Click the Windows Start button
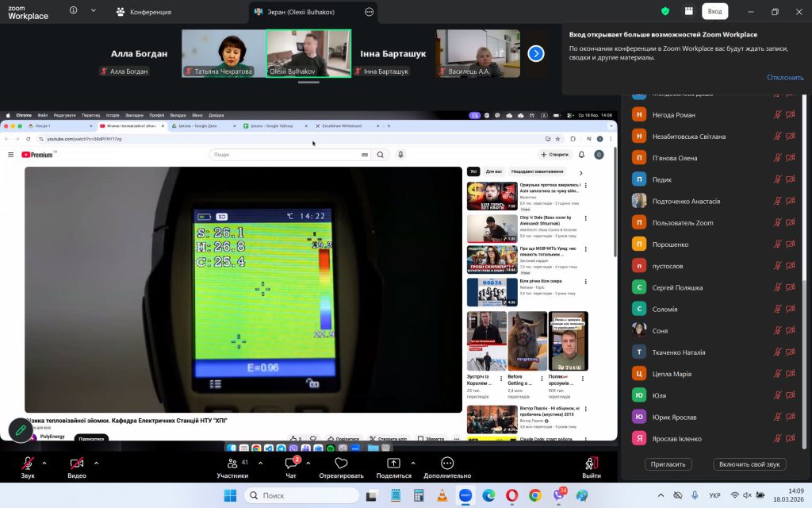Viewport: 812px width, 508px height. coord(230,495)
